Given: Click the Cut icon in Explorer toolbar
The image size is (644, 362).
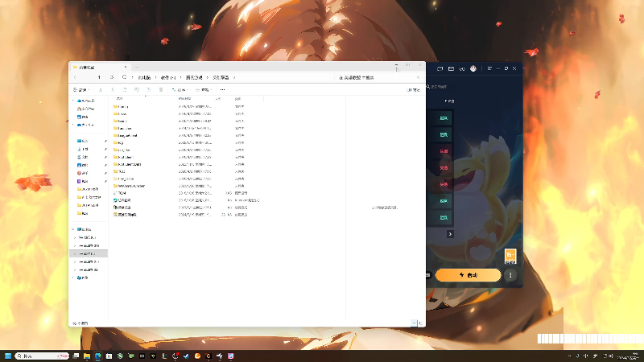Looking at the screenshot, I should [x=101, y=89].
